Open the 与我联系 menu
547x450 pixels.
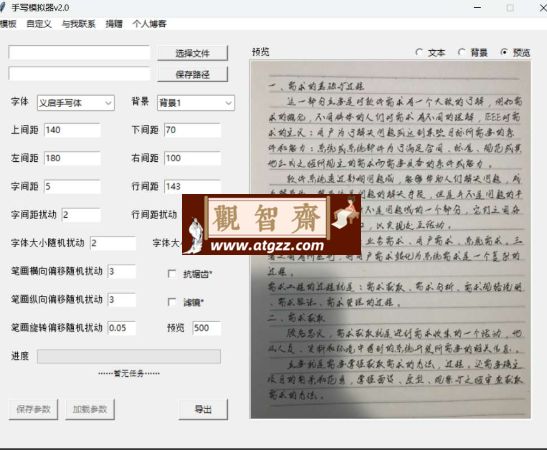point(78,24)
